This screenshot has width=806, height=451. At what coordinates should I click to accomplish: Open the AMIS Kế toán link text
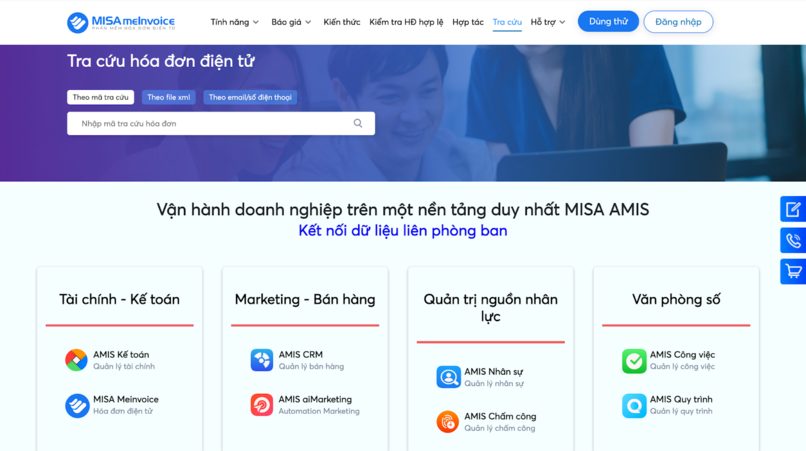[x=121, y=354]
